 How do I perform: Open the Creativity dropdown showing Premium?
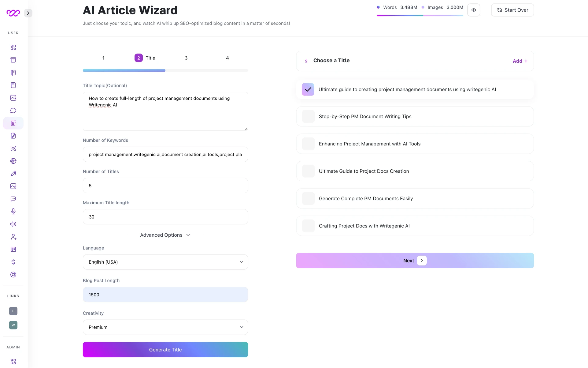pos(165,327)
